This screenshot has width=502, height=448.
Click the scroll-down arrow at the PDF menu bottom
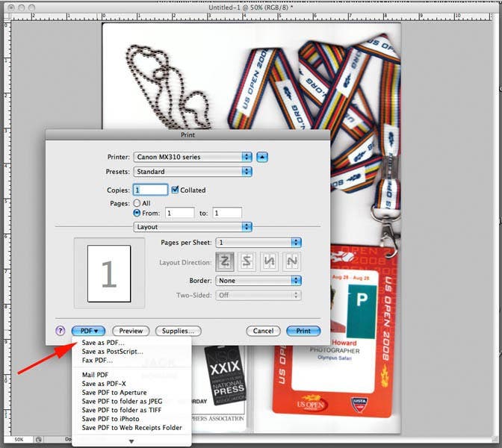coord(131,441)
